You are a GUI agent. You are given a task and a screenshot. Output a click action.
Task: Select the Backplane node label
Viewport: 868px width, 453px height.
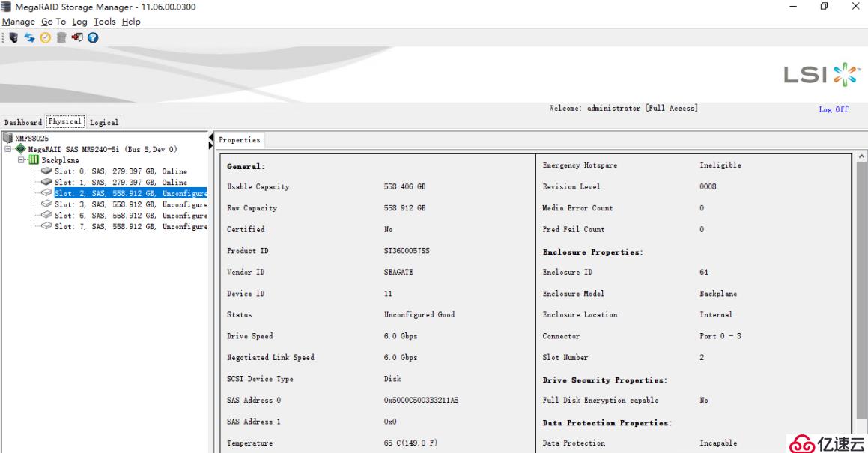(x=60, y=160)
